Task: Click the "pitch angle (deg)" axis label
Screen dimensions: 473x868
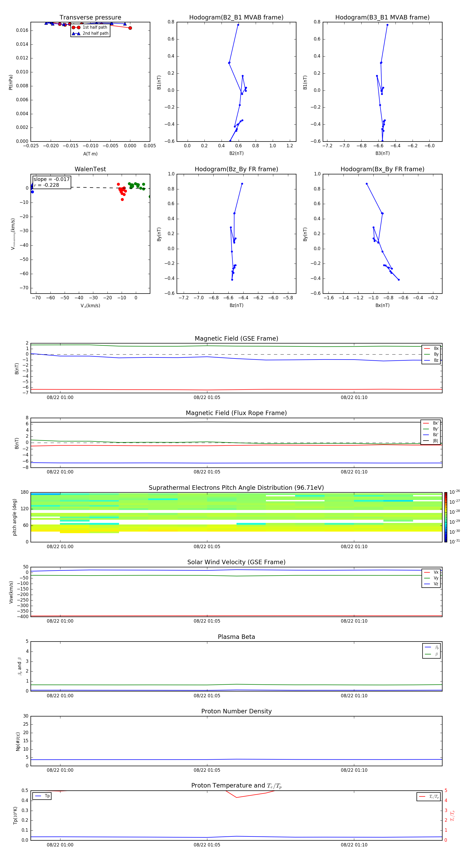Action: (x=14, y=517)
